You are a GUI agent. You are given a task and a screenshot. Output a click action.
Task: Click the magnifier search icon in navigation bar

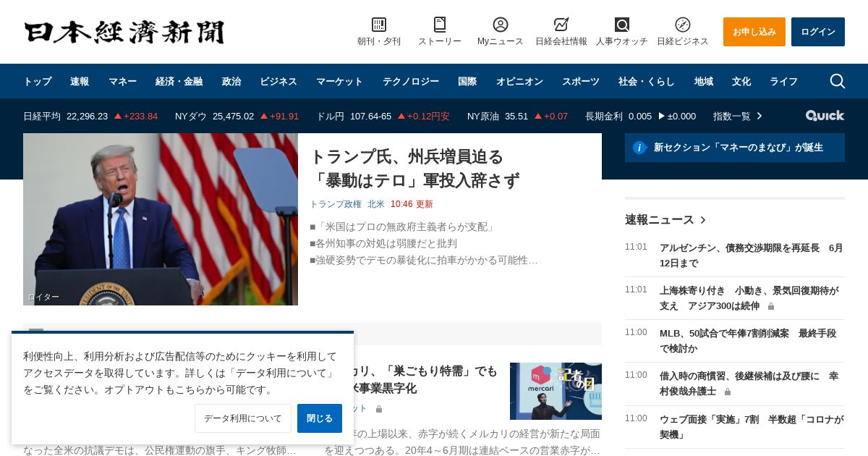pos(838,81)
